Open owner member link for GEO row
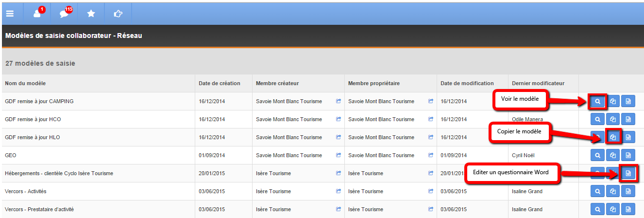 pyautogui.click(x=430, y=155)
